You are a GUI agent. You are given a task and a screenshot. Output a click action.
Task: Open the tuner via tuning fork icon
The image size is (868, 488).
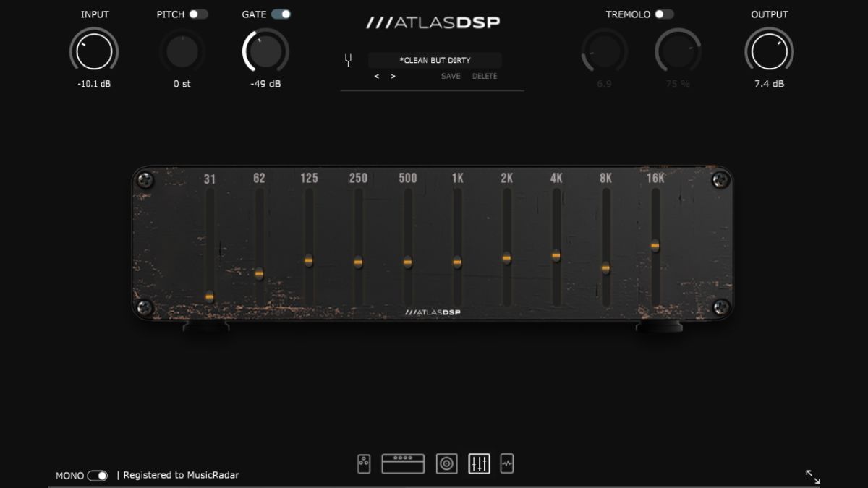click(x=348, y=60)
